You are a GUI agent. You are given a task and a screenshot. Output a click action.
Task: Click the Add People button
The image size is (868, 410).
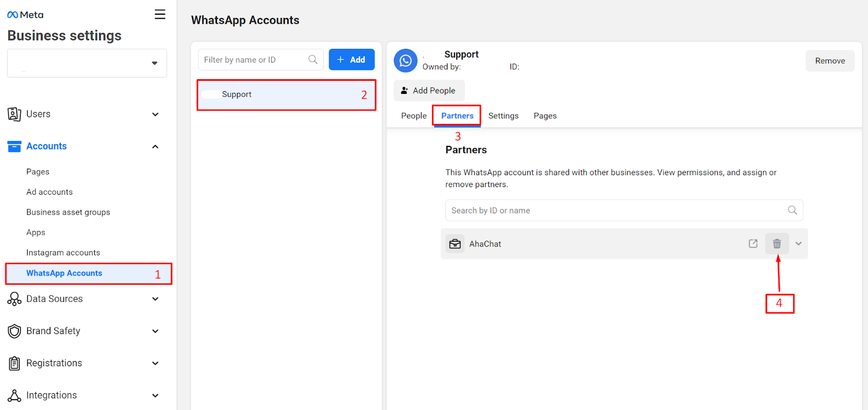[x=429, y=91]
